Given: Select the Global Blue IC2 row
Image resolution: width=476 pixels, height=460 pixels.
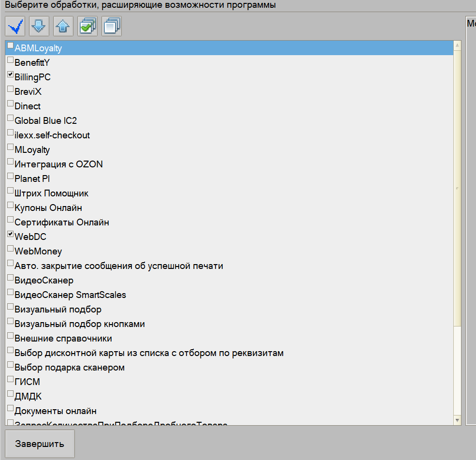Looking at the screenshot, I should 45,121.
